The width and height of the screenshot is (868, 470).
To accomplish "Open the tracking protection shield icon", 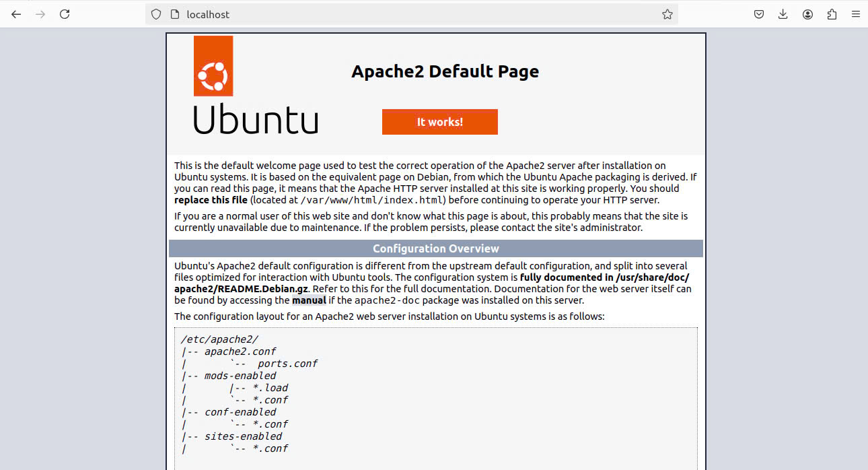I will pyautogui.click(x=156, y=14).
